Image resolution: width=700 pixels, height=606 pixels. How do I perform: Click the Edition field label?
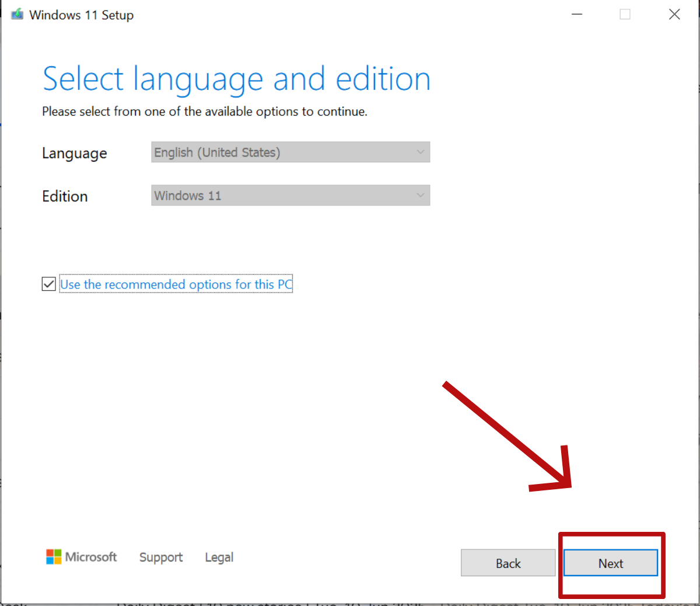point(65,197)
